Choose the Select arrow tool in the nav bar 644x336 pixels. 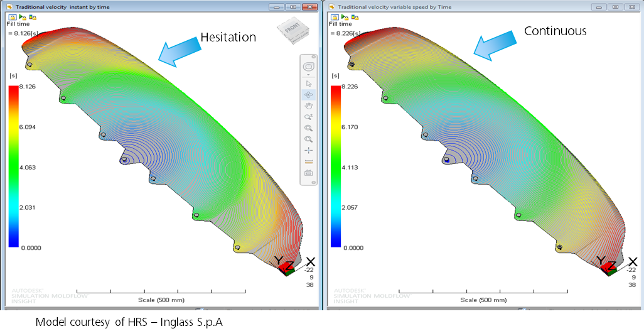pos(308,84)
